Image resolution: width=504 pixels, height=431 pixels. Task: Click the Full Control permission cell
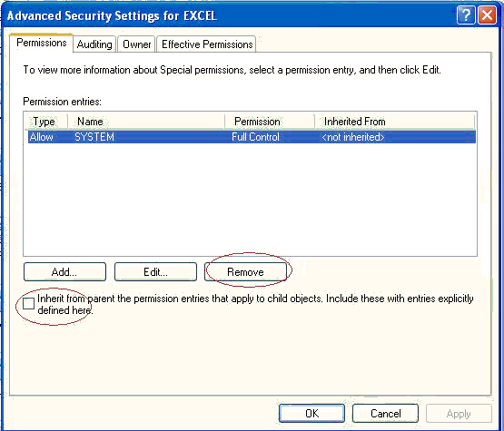pos(255,137)
